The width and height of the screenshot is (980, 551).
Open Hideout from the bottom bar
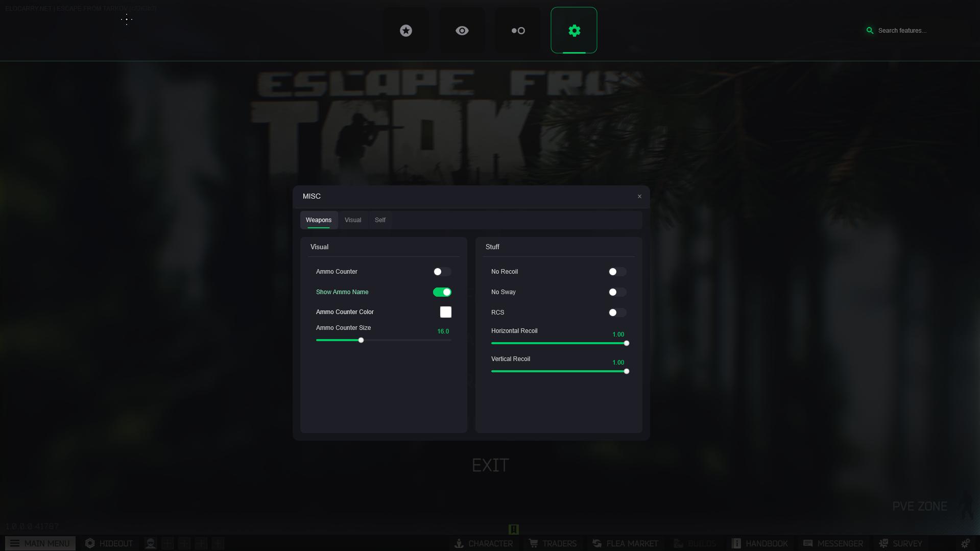pyautogui.click(x=109, y=543)
